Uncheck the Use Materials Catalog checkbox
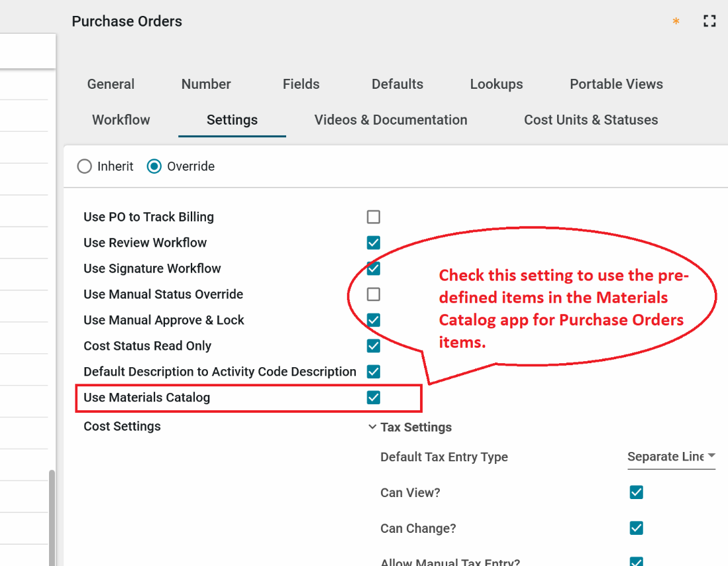Screen dimensions: 728x566 pos(374,398)
